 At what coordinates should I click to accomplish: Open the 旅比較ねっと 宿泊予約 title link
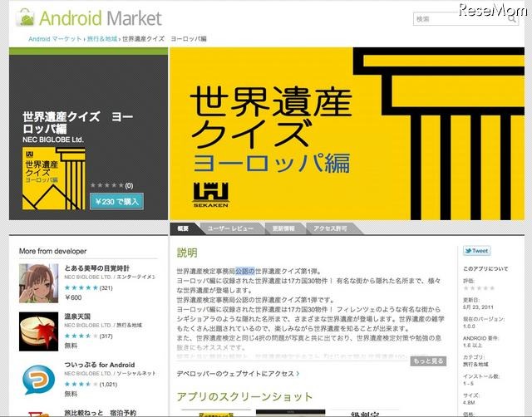(101, 413)
